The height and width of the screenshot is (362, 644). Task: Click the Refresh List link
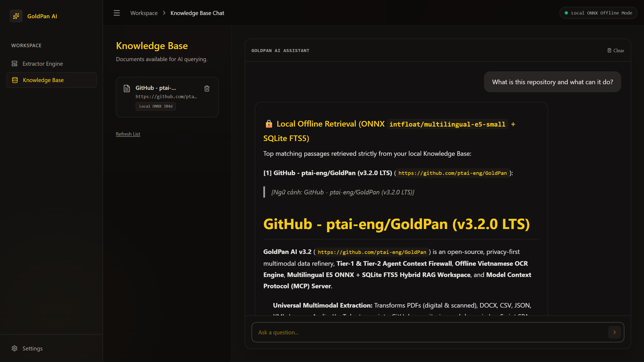(128, 134)
